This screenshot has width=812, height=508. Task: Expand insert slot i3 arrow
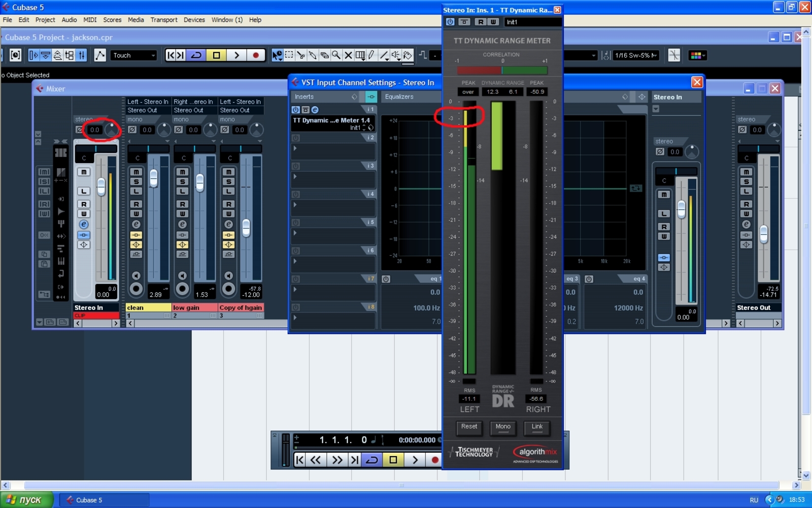click(x=295, y=177)
